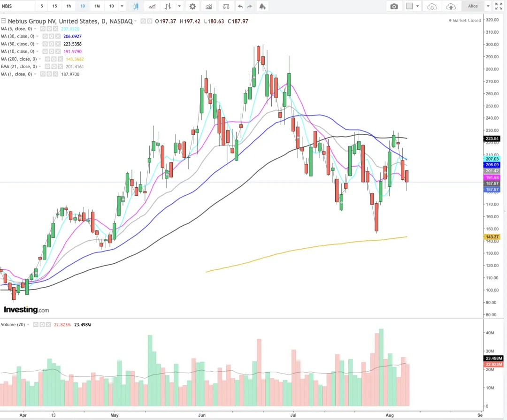Screen dimensions: 507x420
Task: Click the MA (10, close, 0) label
Action: click(x=17, y=52)
